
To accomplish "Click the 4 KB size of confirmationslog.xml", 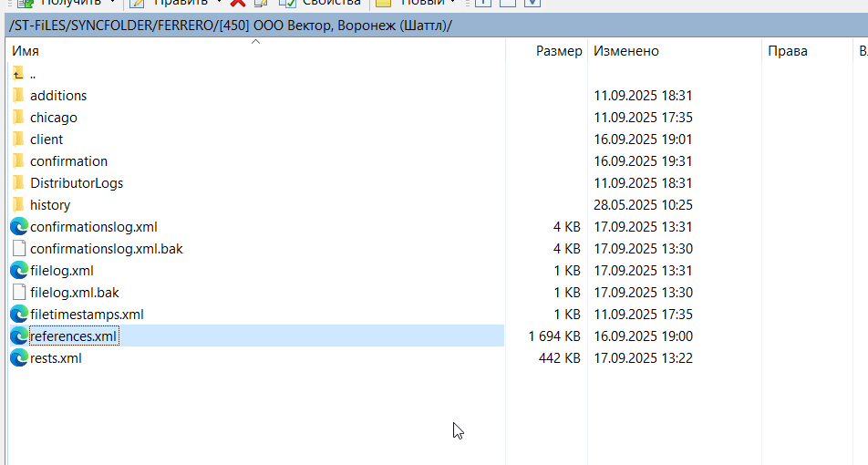I will pos(567,226).
